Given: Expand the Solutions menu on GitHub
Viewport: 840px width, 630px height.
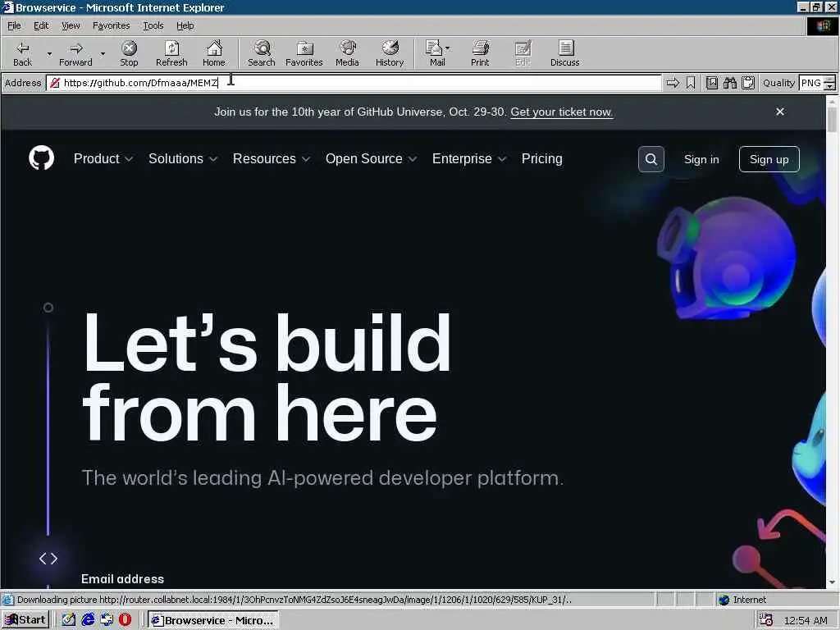Looking at the screenshot, I should coord(183,158).
